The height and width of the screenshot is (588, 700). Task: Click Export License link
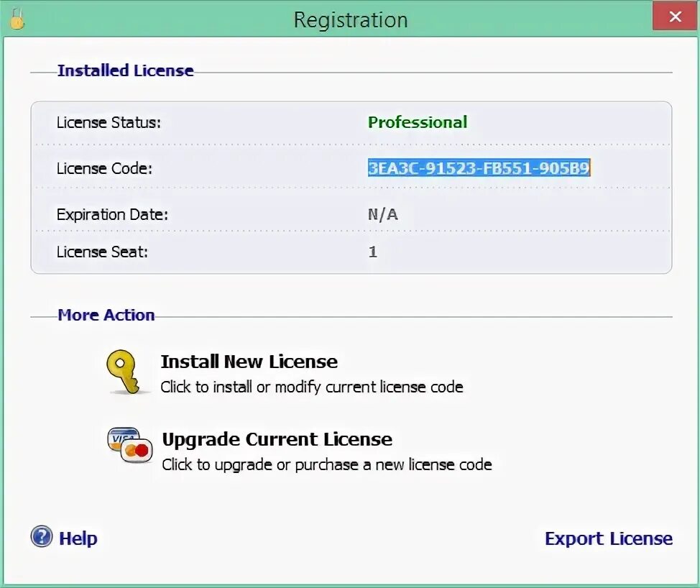pyautogui.click(x=609, y=538)
